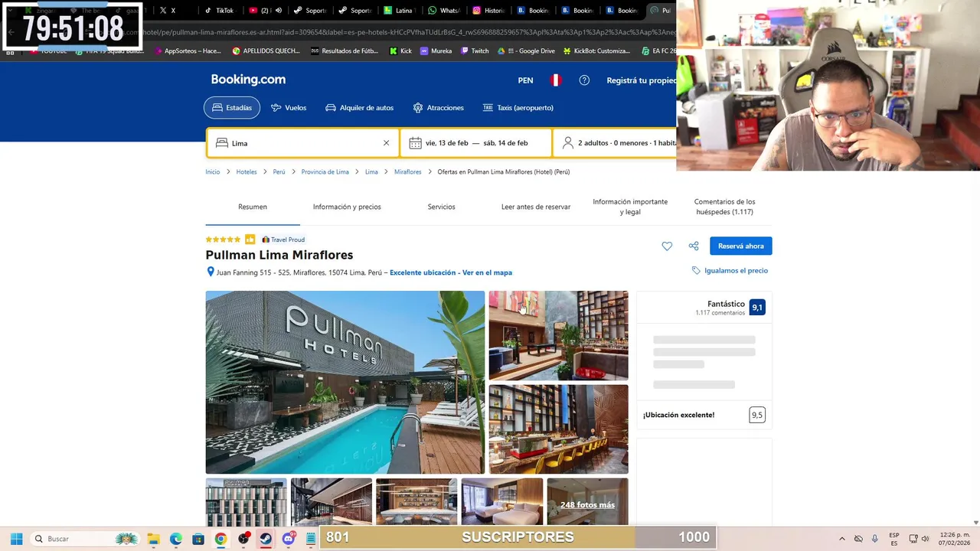Open the Windows Start menu
Screen dimensions: 980x551
[16, 539]
